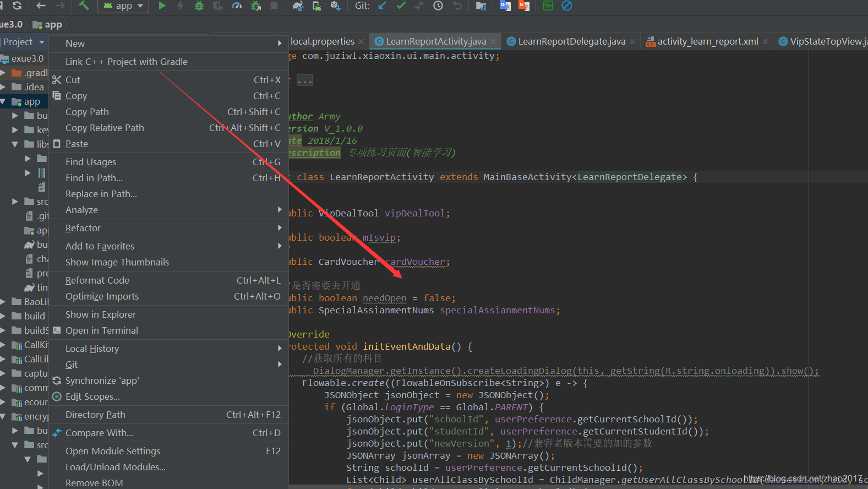Screen dimensions: 868x489
Task: Close the LearnReportActivity.java tab
Action: [493, 42]
